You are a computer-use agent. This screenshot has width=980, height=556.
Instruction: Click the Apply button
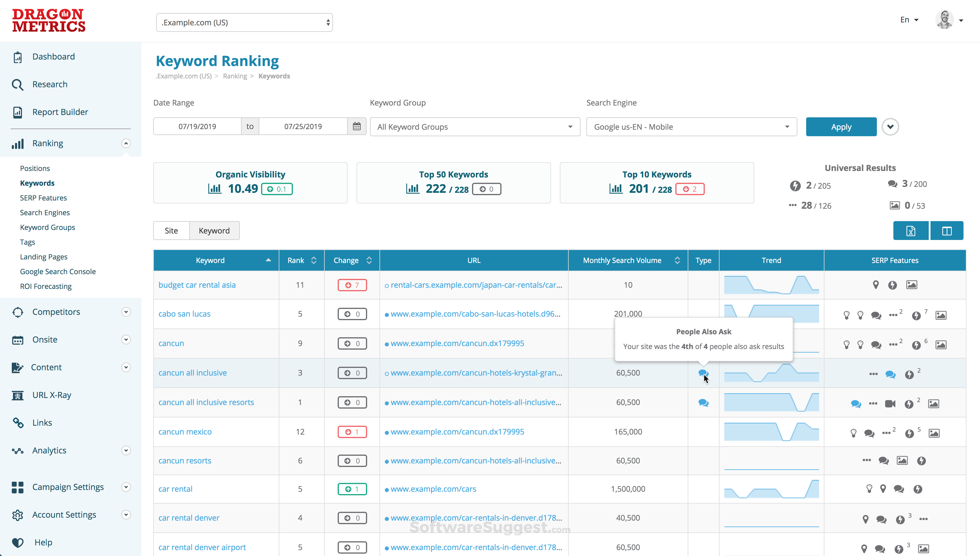pos(841,127)
